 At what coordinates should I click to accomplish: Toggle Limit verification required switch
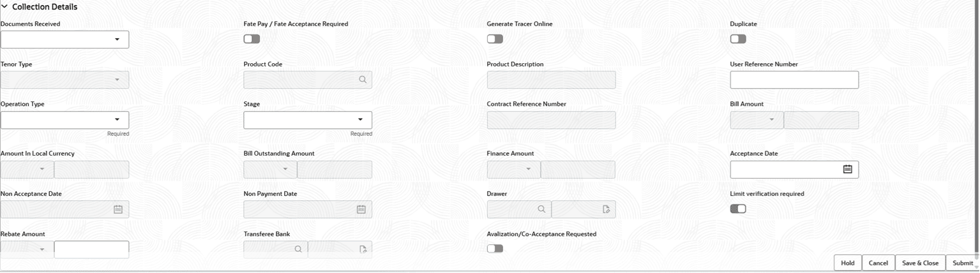738,209
